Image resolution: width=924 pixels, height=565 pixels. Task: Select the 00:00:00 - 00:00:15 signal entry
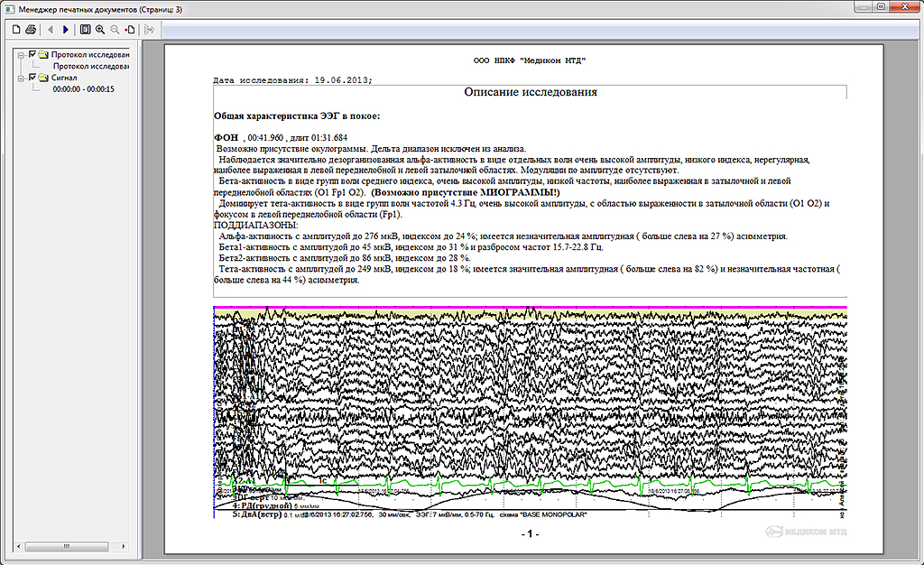83,89
